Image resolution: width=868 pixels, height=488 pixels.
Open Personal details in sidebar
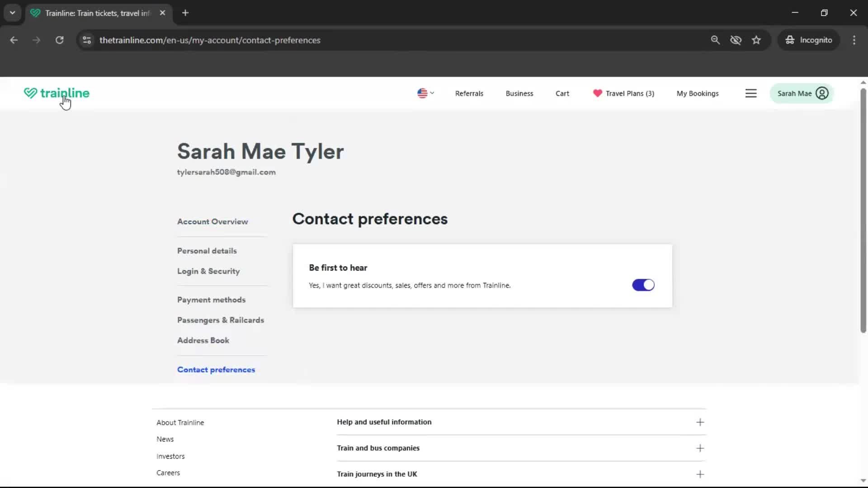click(x=207, y=251)
